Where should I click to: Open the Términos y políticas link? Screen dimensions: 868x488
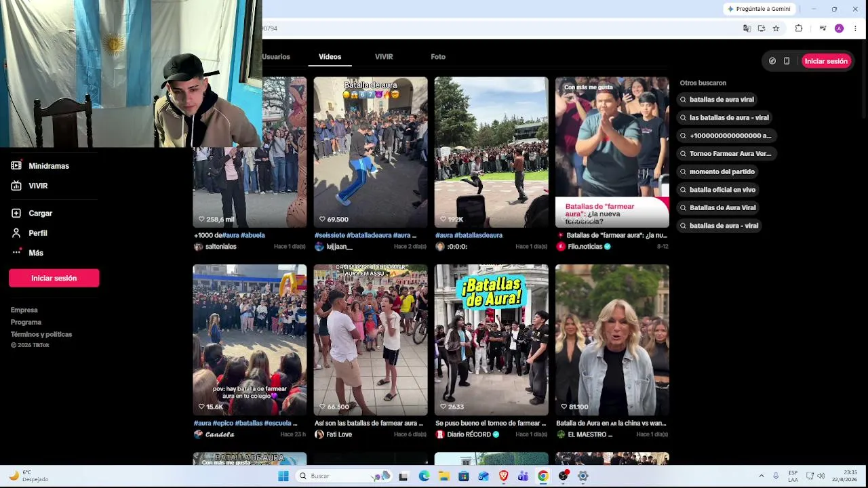(41, 334)
